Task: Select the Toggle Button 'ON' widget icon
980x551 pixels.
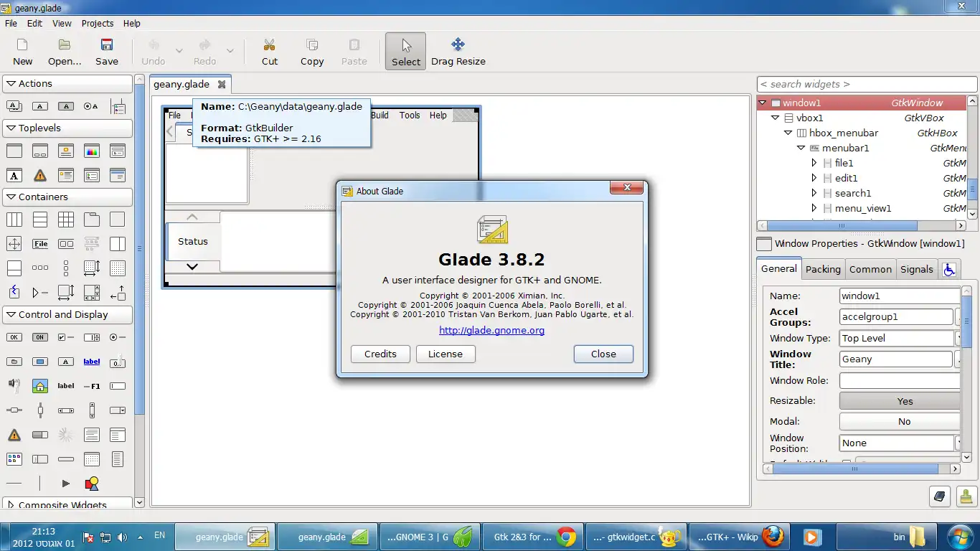Action: point(40,337)
